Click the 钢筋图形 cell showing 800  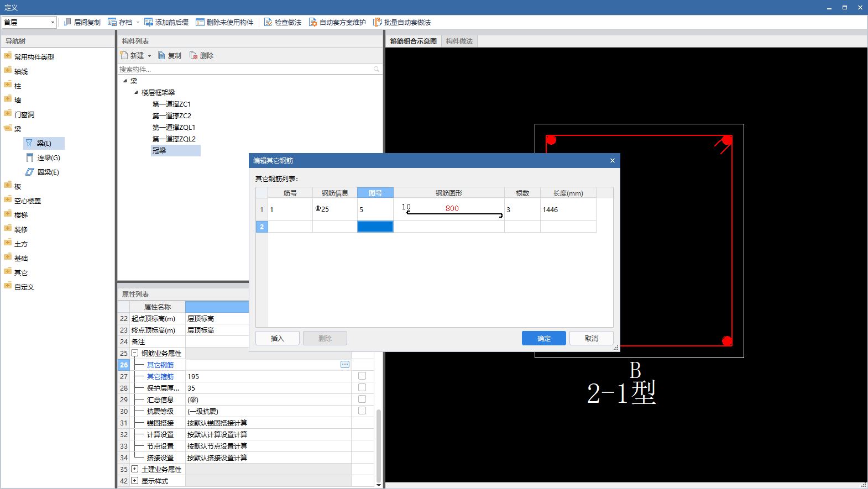coord(449,209)
